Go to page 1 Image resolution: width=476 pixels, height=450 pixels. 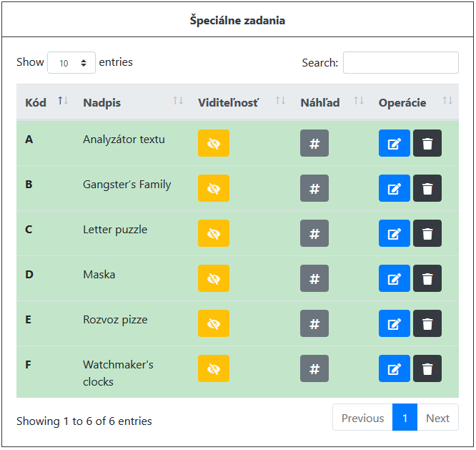click(405, 417)
